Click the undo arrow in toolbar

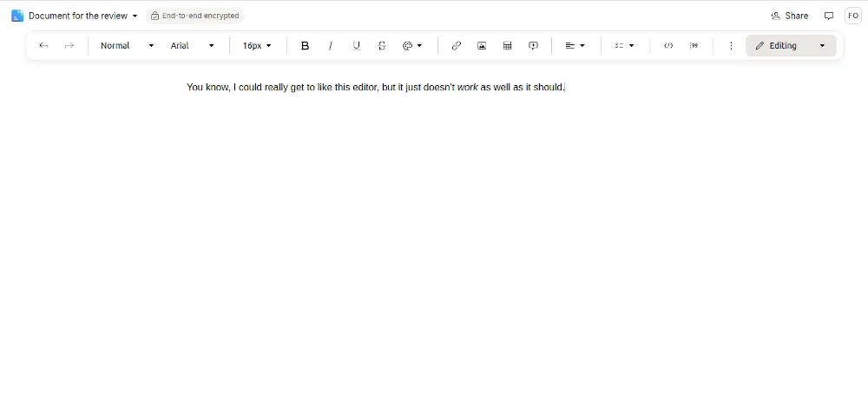coord(43,46)
